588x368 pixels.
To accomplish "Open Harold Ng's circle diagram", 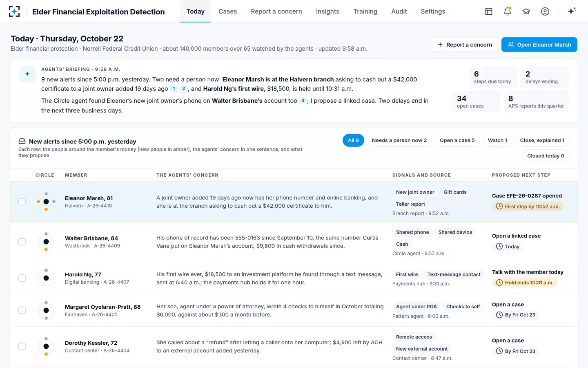I will pos(46,278).
